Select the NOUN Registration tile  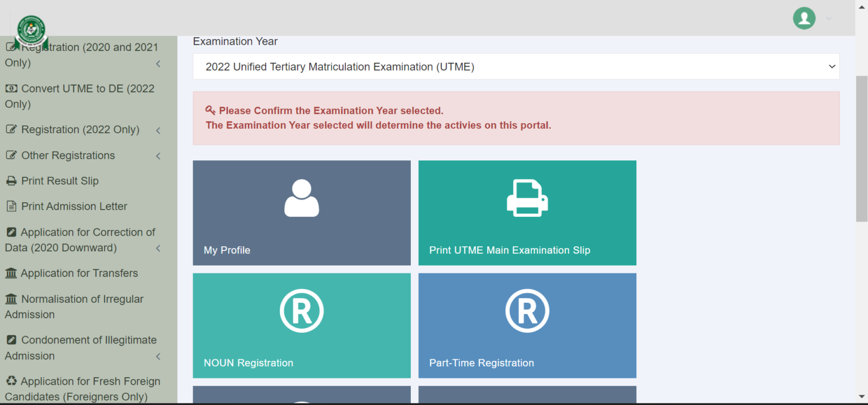click(301, 326)
